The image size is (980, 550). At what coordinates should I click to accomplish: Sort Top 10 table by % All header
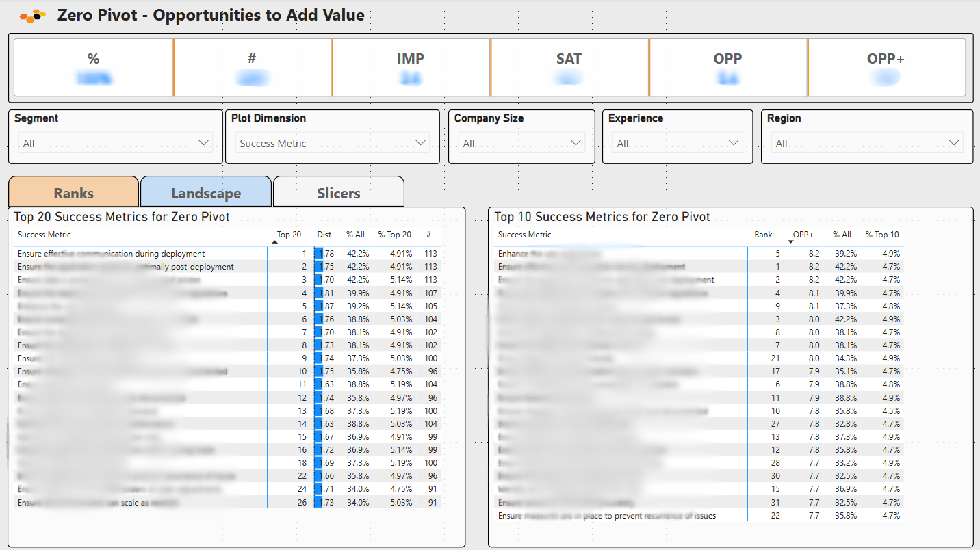point(842,235)
